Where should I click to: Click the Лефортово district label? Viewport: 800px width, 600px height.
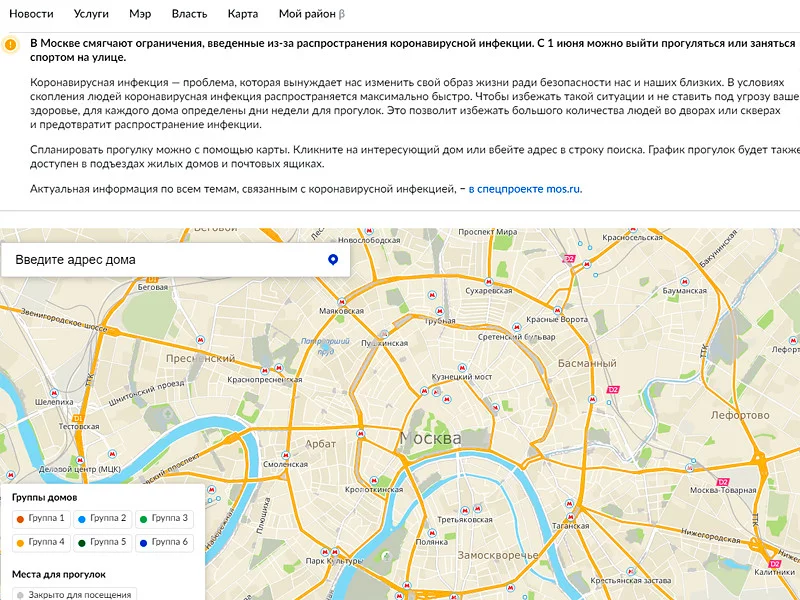click(740, 415)
